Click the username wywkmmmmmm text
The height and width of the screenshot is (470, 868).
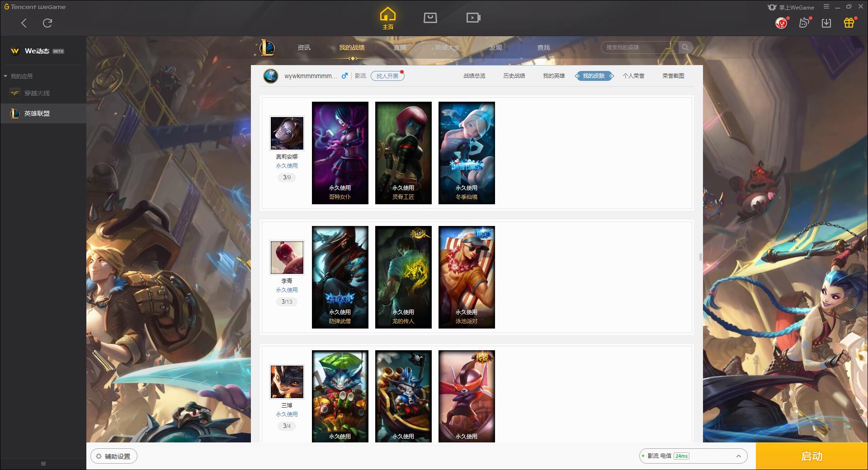311,76
